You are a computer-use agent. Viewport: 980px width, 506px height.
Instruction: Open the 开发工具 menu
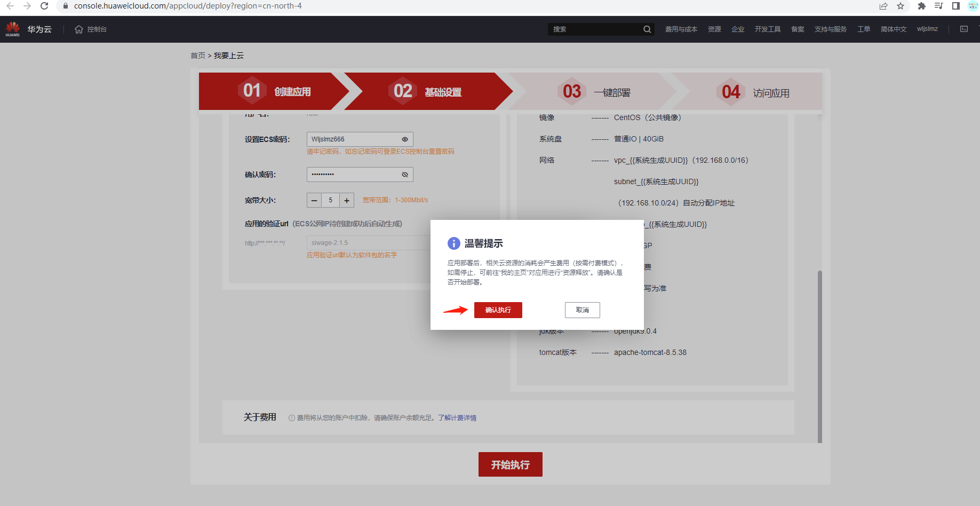click(767, 29)
